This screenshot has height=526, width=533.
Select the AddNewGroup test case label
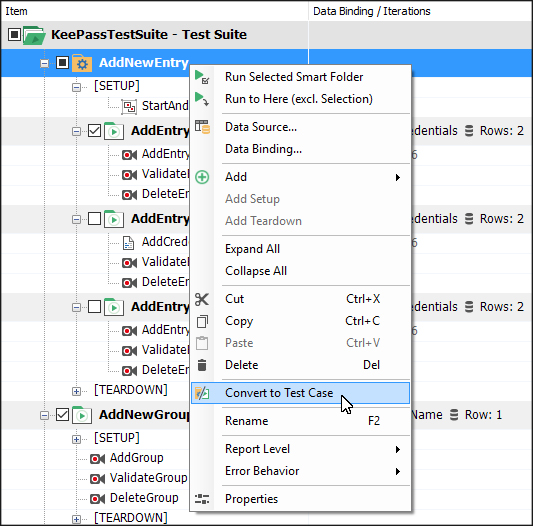coord(144,415)
